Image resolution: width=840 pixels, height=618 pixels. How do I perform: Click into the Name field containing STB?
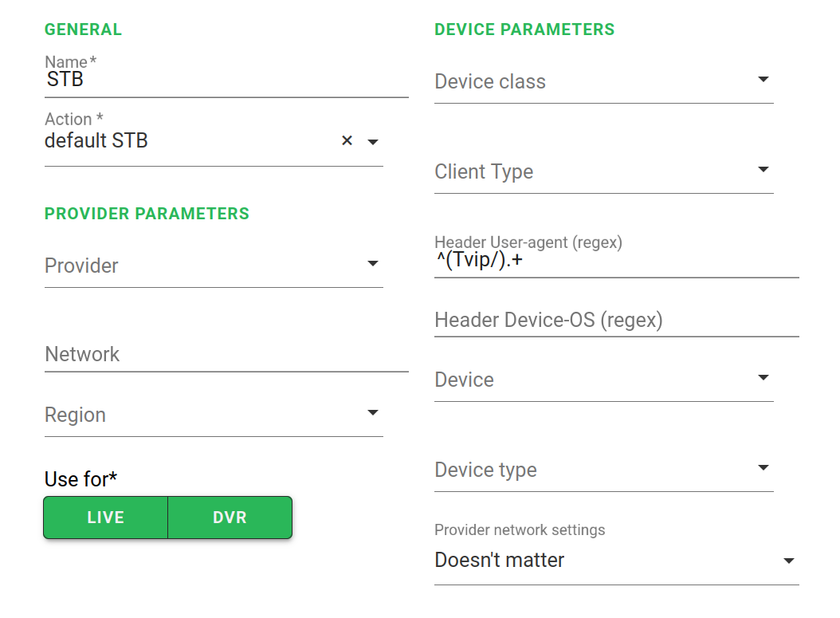226,80
